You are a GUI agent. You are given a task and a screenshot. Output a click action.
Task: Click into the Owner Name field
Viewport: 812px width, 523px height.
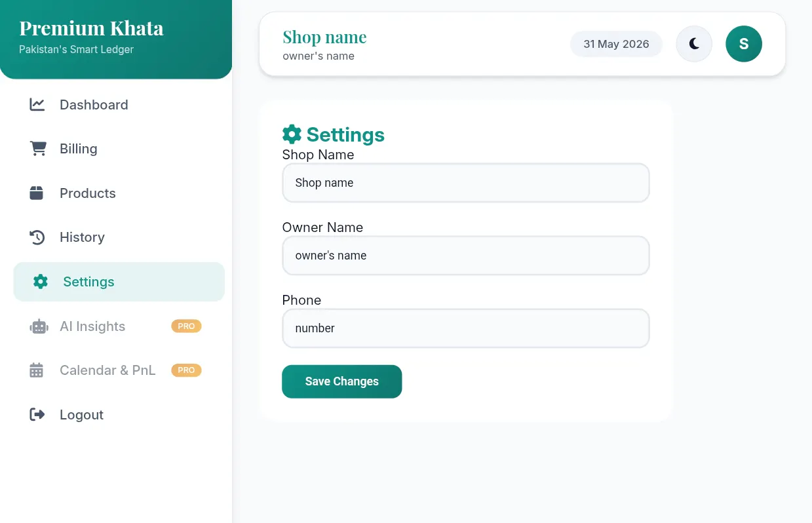pos(465,256)
